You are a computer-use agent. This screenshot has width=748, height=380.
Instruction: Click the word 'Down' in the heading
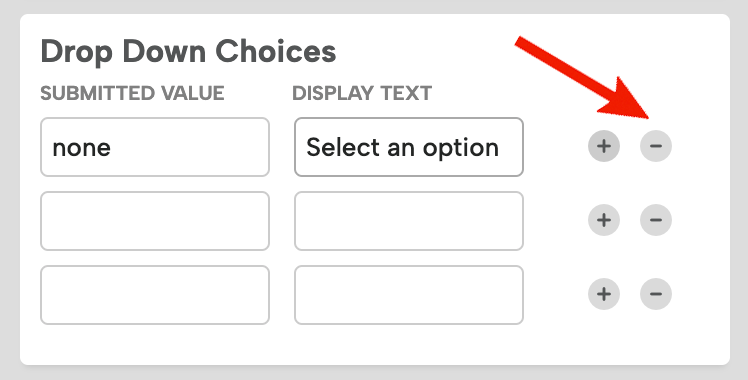coord(164,51)
